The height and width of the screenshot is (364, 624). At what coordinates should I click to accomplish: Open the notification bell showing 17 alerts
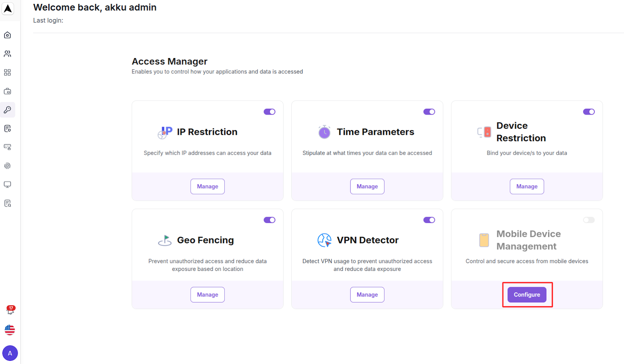10,311
